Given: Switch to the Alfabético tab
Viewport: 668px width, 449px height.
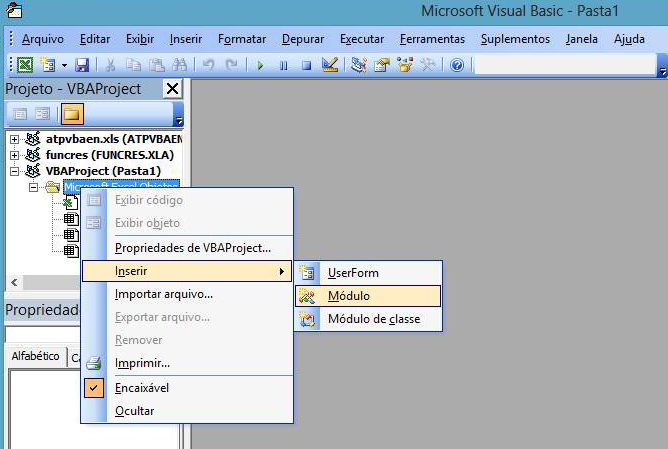Looking at the screenshot, I should [34, 357].
